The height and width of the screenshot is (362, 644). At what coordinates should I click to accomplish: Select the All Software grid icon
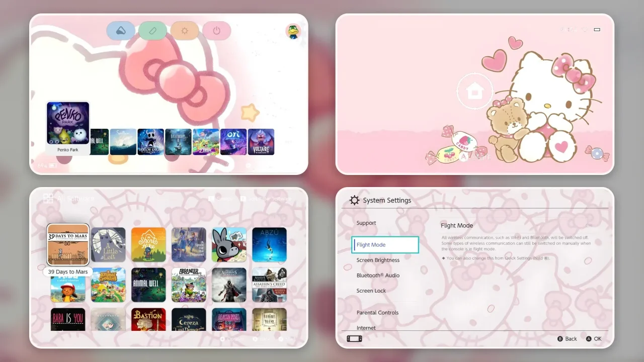(48, 199)
